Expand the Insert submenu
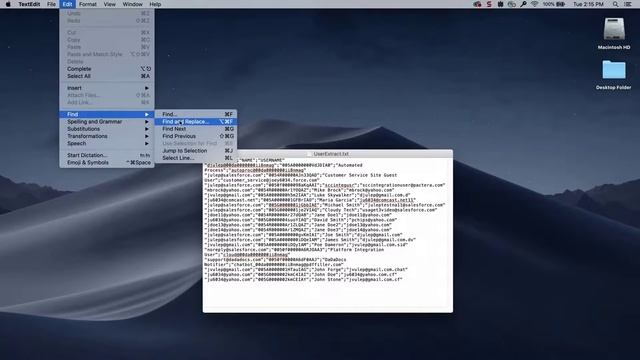 [x=107, y=88]
